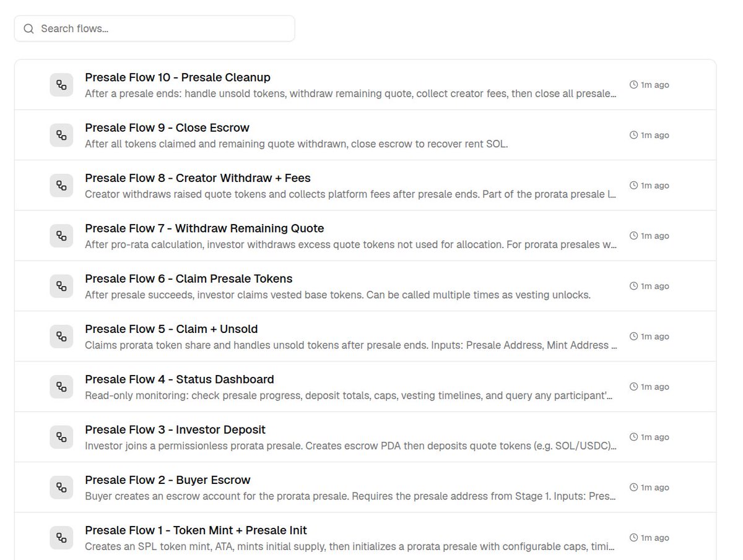
Task: Click '1m ago' timestamp for Creator Withdraw + Fees
Action: tap(655, 185)
